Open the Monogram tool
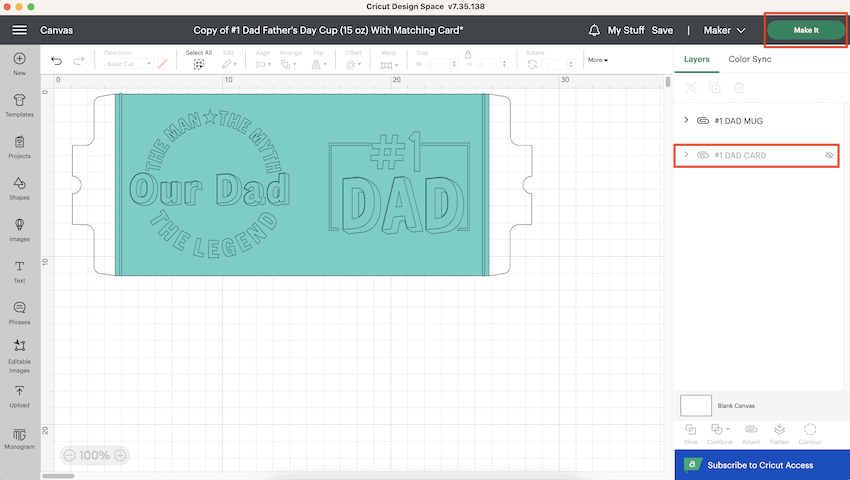The image size is (850, 480). tap(20, 438)
